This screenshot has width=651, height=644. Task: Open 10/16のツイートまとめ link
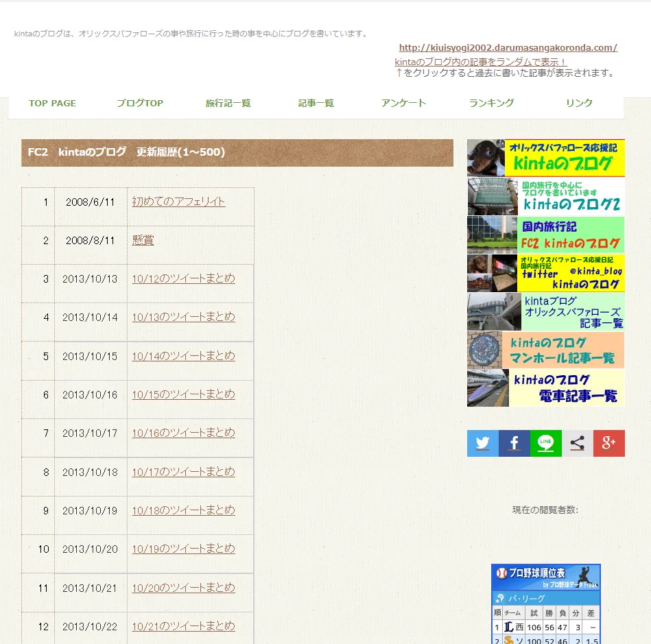(184, 433)
